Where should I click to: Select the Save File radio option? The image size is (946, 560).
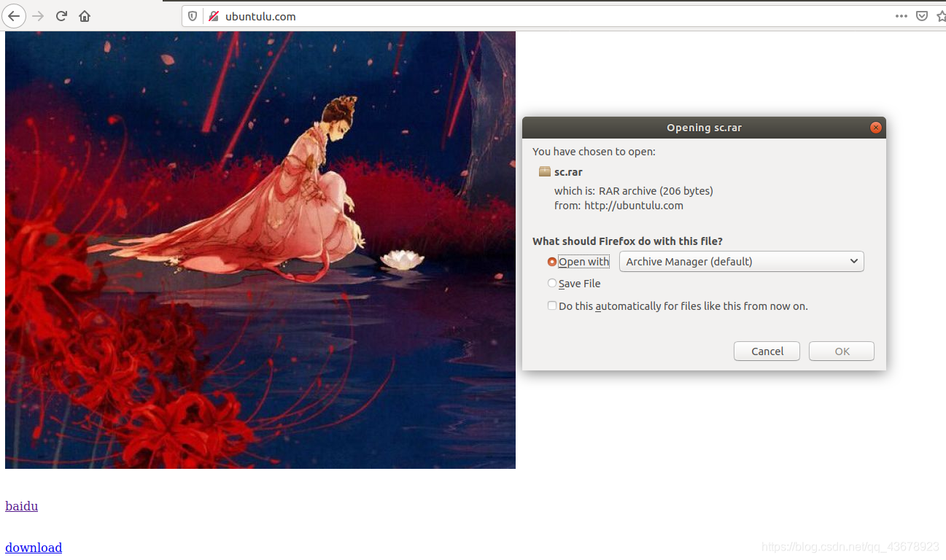552,284
